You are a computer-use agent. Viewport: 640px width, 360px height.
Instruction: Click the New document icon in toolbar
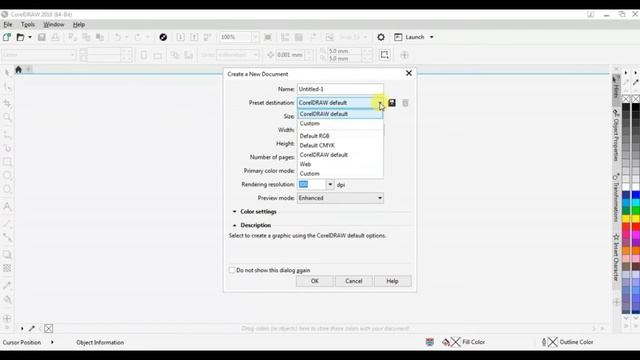(7, 37)
